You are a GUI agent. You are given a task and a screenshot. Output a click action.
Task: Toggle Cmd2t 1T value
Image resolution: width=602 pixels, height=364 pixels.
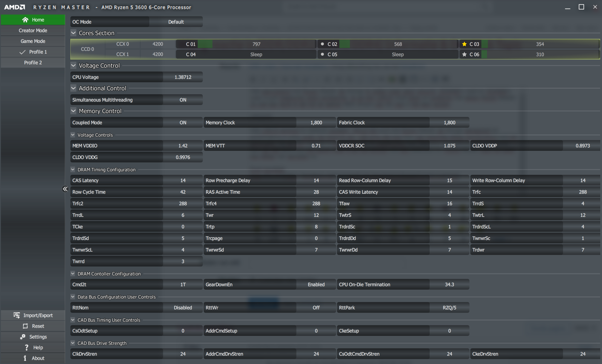pos(183,284)
